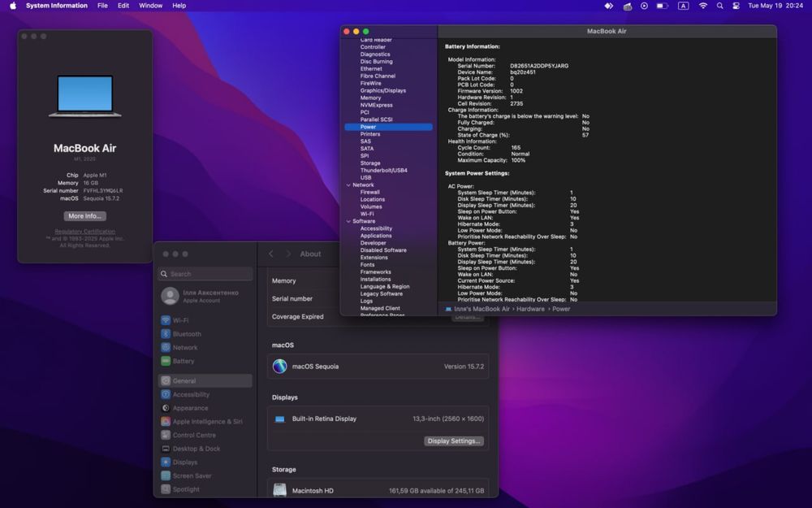Open Battery in System Settings sidebar

[205, 361]
